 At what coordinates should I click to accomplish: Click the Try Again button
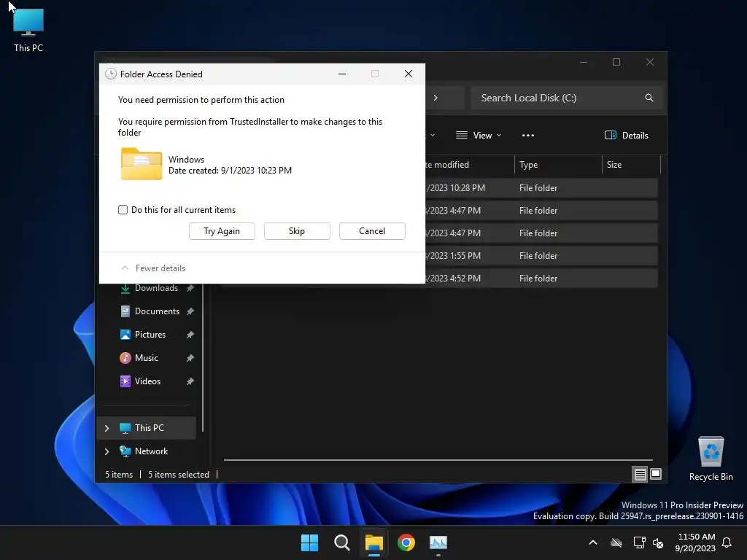tap(222, 231)
